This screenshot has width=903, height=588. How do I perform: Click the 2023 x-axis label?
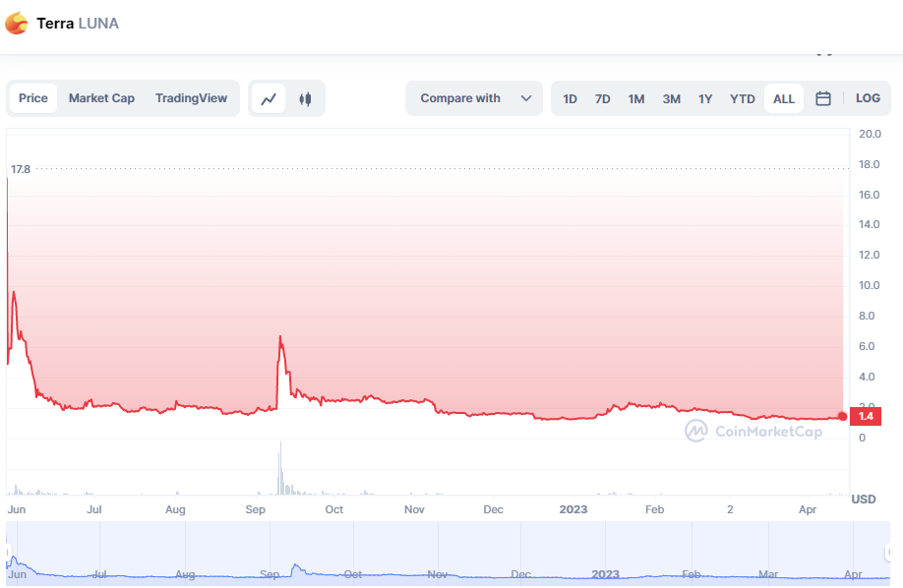point(573,509)
